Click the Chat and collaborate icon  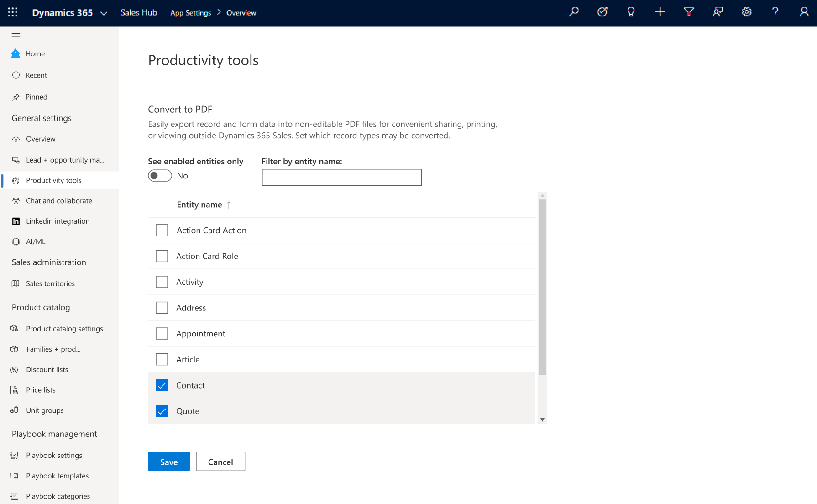pyautogui.click(x=16, y=200)
